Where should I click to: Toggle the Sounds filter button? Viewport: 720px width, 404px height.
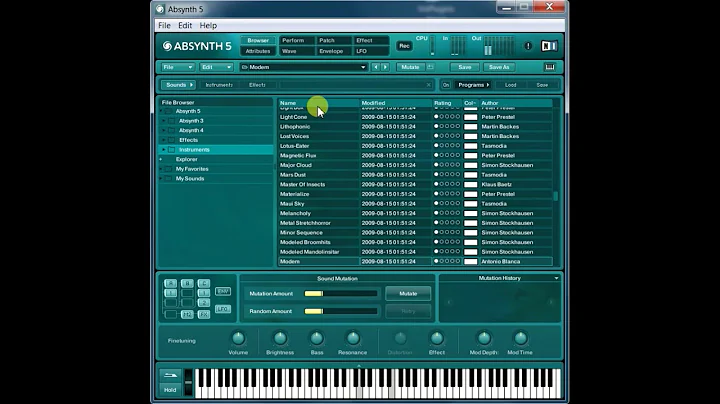[x=178, y=85]
